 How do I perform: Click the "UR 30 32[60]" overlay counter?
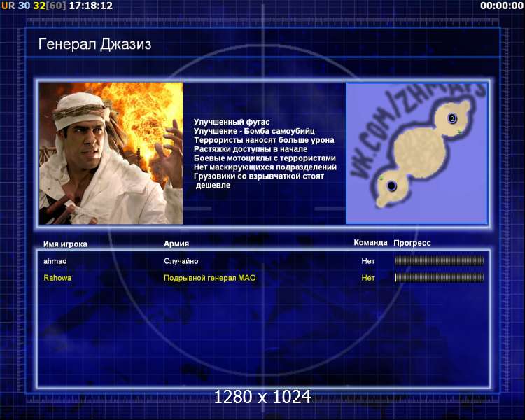[x=34, y=6]
